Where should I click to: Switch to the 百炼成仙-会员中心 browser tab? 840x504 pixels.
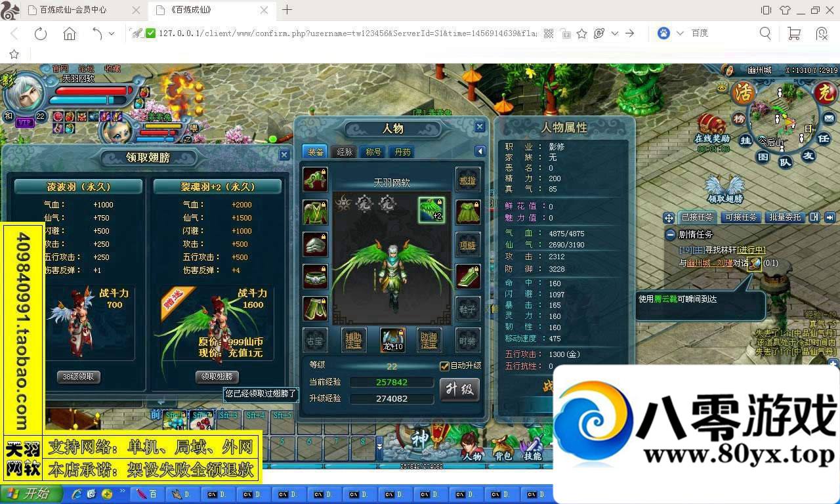[83, 10]
